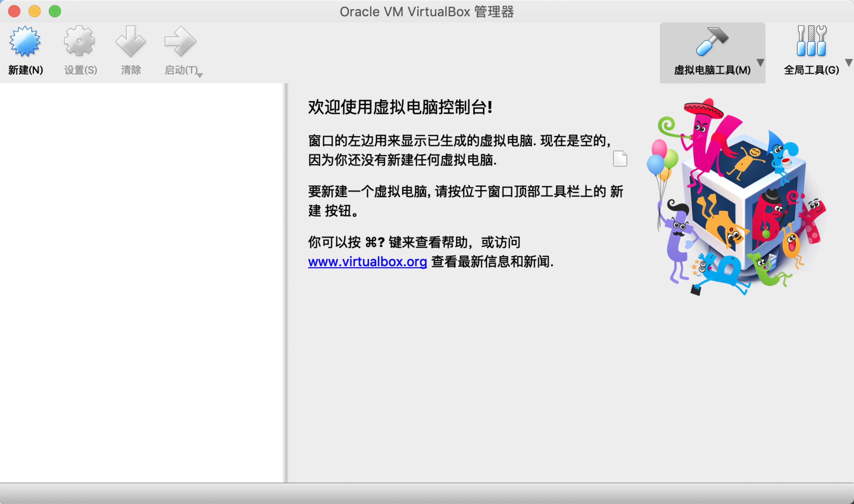Open the www.virtualbox.org link
Image resolution: width=854 pixels, height=504 pixels.
tap(367, 262)
